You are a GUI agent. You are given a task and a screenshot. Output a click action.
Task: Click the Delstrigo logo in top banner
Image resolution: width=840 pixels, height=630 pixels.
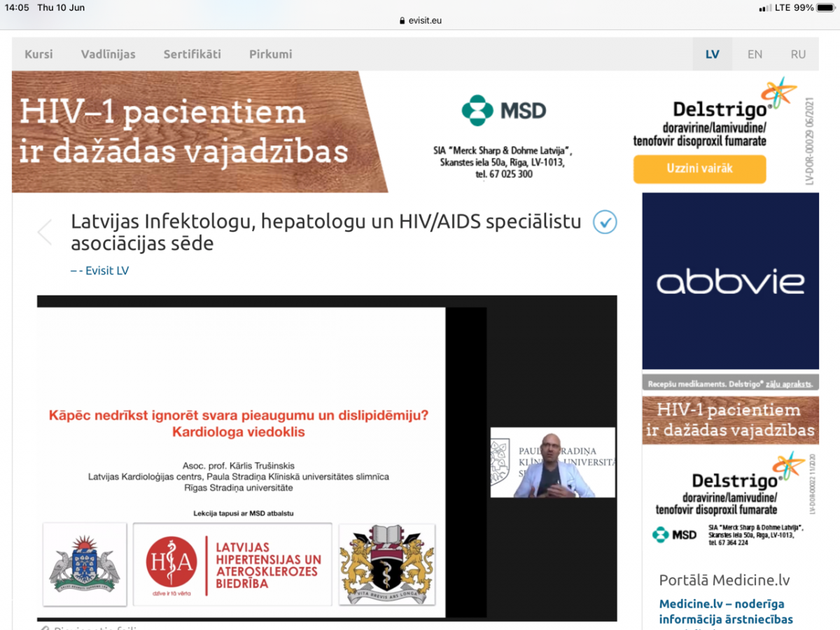734,99
